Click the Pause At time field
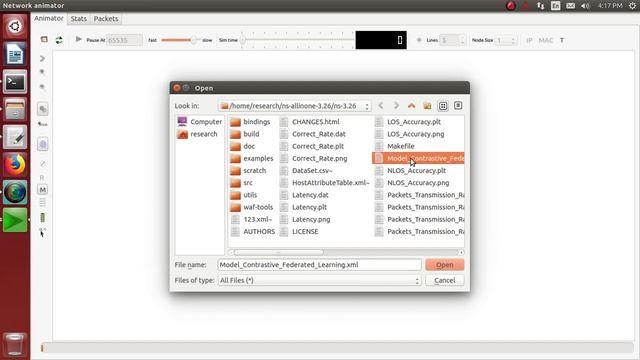 [x=124, y=40]
